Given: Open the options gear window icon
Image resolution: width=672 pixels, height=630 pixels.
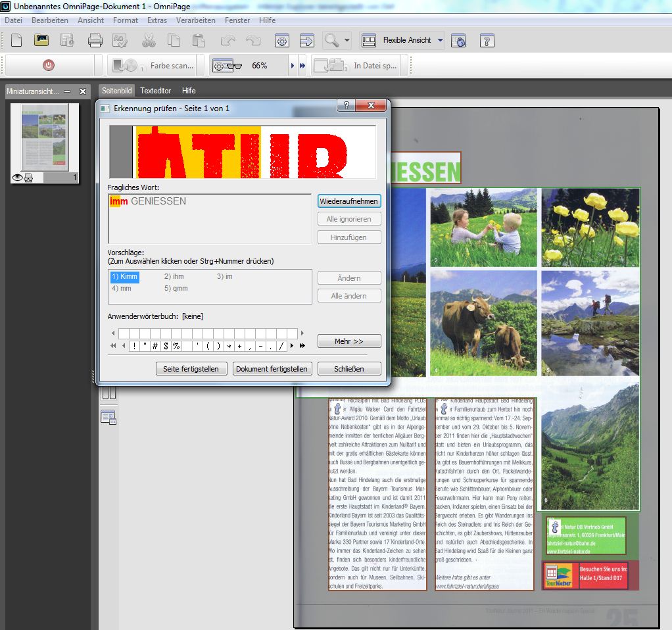Looking at the screenshot, I should tap(282, 40).
